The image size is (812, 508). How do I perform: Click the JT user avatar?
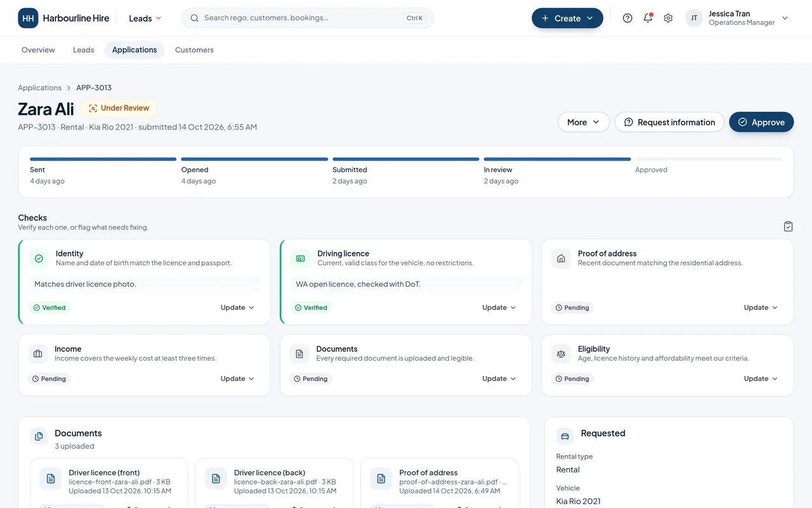click(x=694, y=18)
